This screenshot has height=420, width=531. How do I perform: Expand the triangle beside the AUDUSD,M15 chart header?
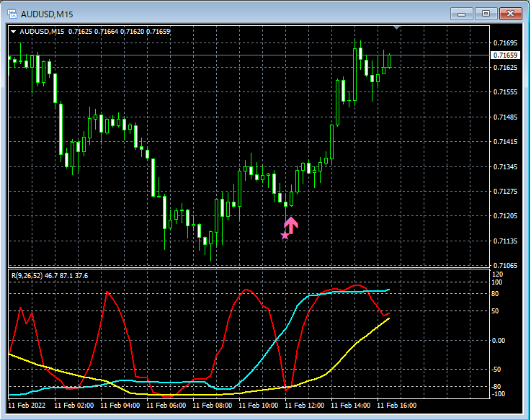tap(14, 32)
